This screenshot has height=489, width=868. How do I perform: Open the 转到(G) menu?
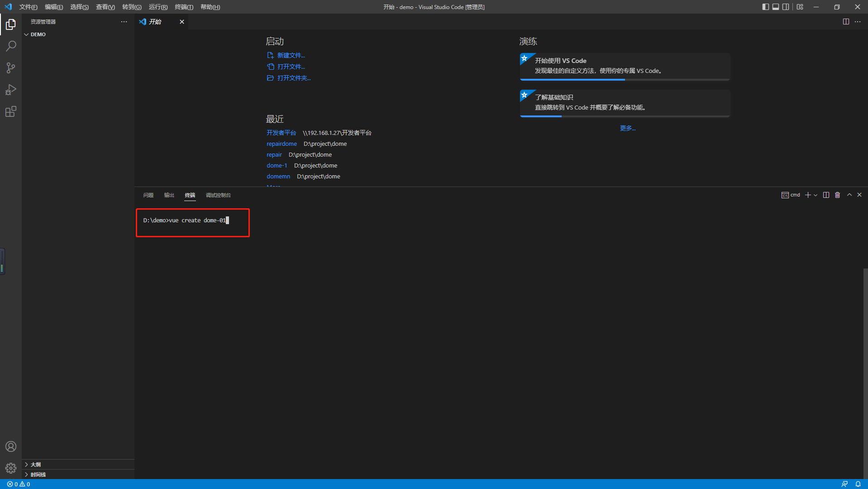[132, 7]
